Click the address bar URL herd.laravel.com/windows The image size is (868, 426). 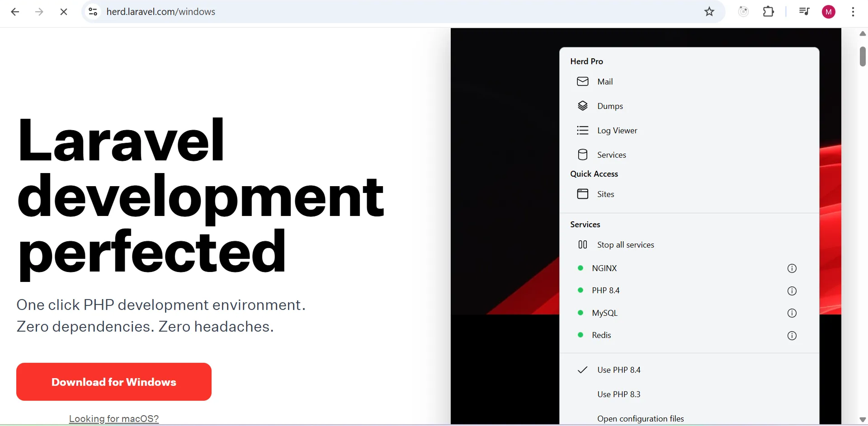click(x=161, y=12)
